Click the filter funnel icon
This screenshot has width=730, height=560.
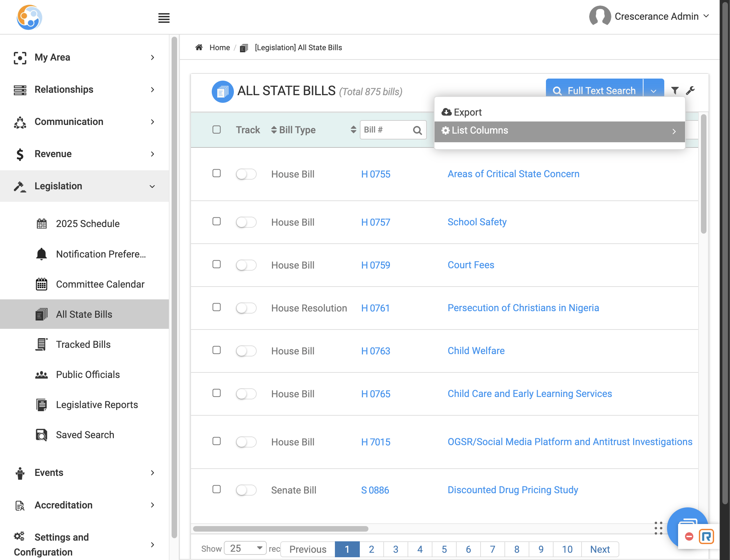point(675,90)
